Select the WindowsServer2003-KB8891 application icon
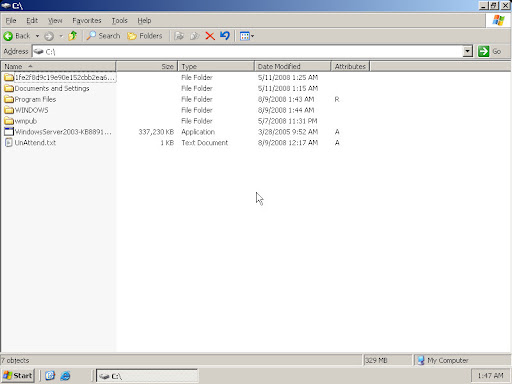The image size is (512, 384). pos(9,132)
